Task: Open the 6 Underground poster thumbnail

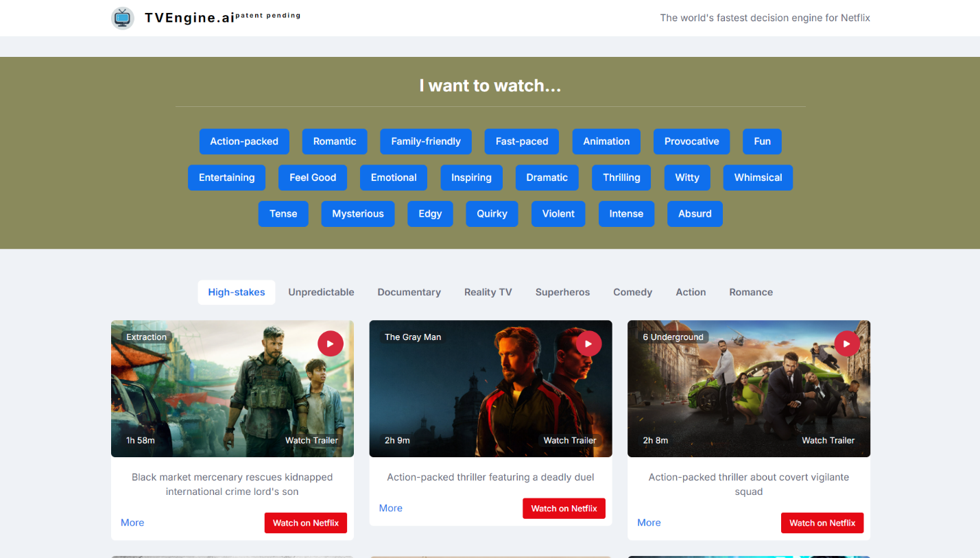Action: pos(749,389)
